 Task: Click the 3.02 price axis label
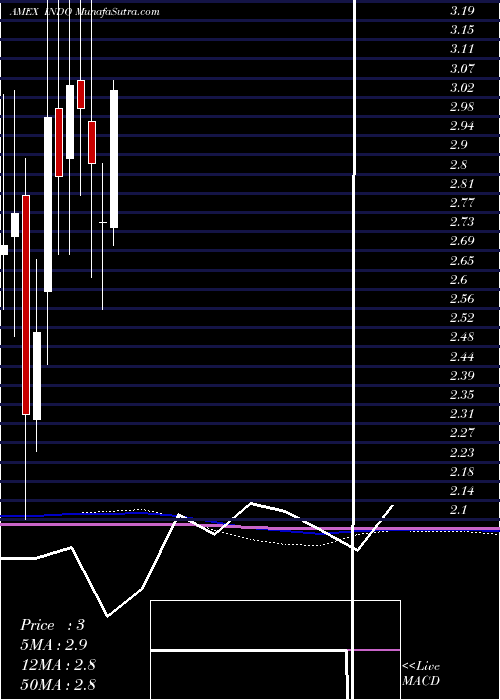click(462, 88)
